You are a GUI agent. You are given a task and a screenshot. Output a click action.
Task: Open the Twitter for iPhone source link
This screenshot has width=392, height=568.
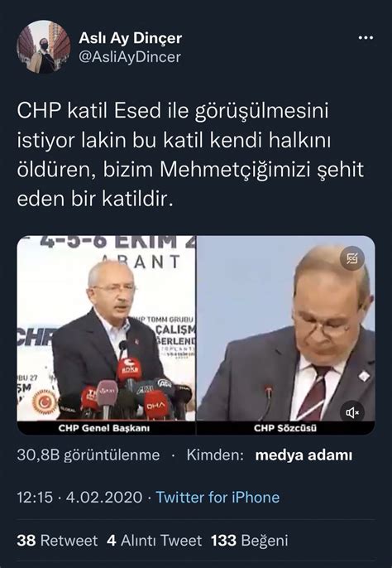point(218,497)
